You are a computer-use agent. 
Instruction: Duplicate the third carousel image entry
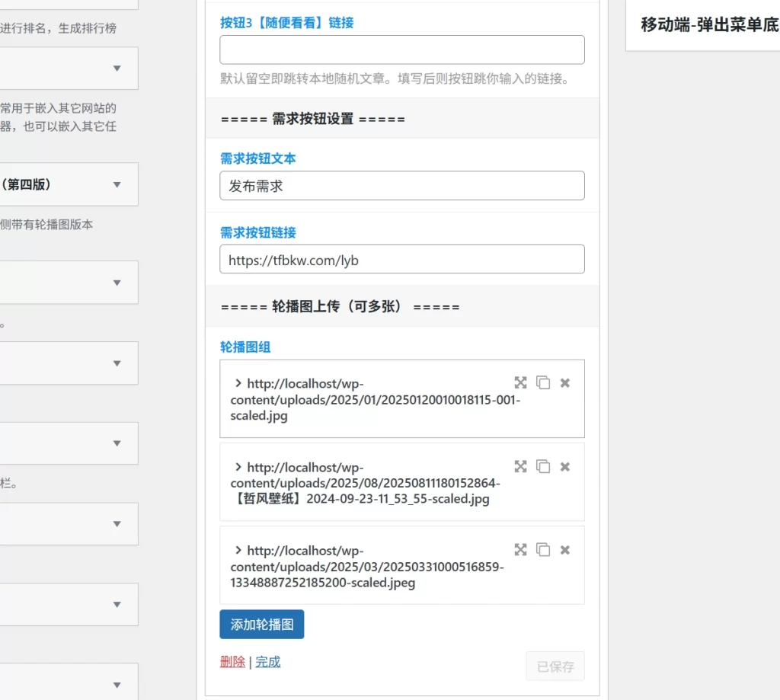click(x=543, y=549)
